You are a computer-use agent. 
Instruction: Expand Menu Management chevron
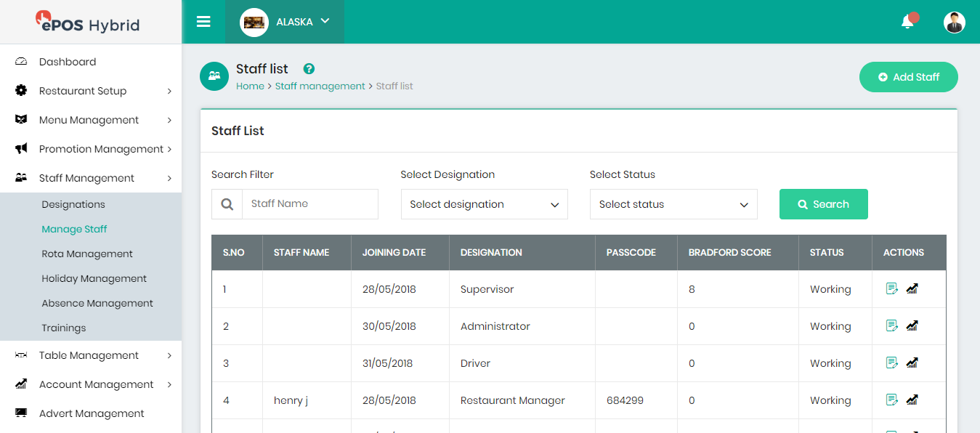(x=169, y=120)
